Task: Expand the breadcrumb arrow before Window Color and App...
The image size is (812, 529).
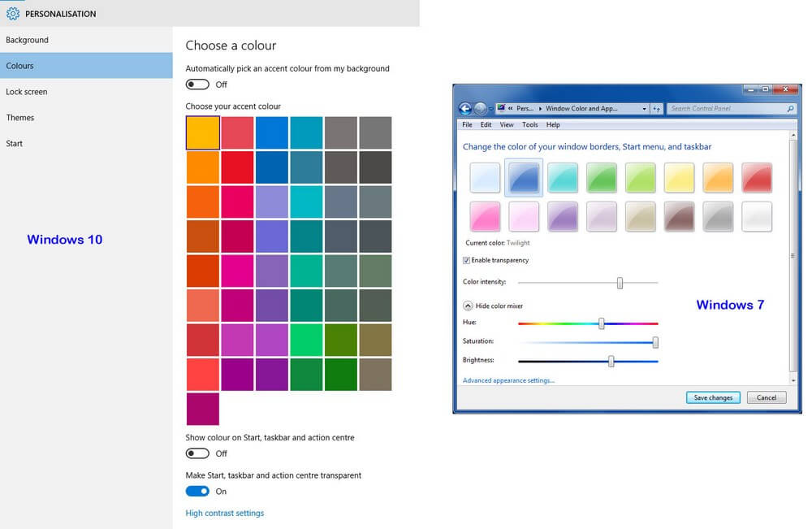Action: (x=540, y=108)
